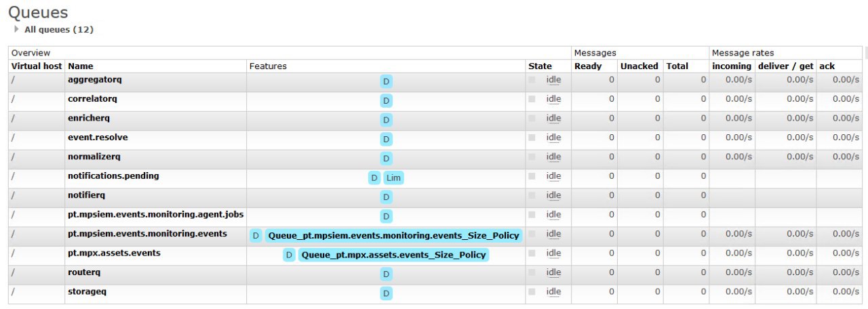Image resolution: width=868 pixels, height=309 pixels.
Task: Click the gray state icon for routerq
Action: coord(532,272)
